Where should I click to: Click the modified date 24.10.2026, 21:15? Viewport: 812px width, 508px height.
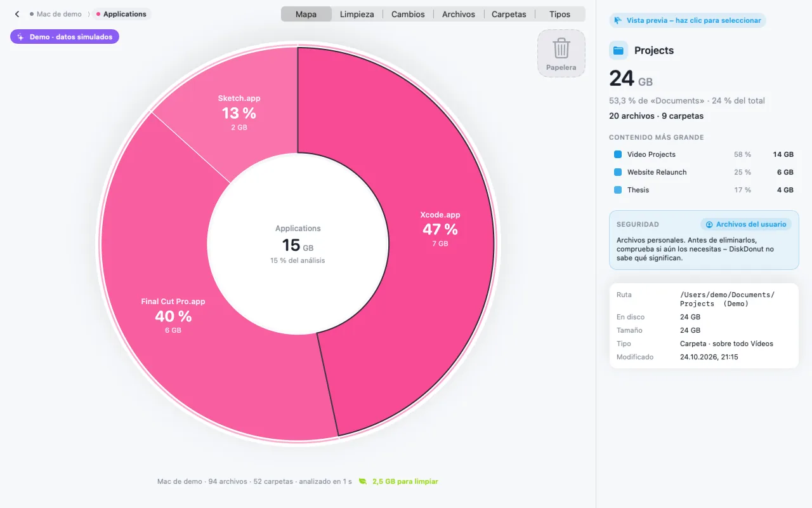point(709,357)
